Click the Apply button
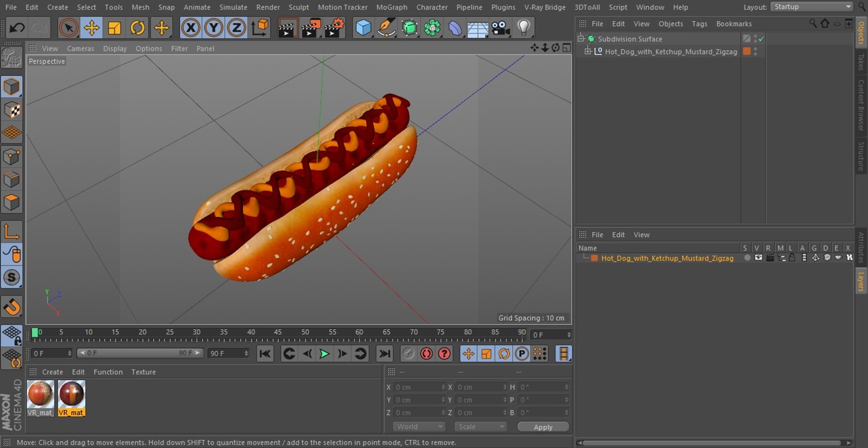 (x=543, y=427)
